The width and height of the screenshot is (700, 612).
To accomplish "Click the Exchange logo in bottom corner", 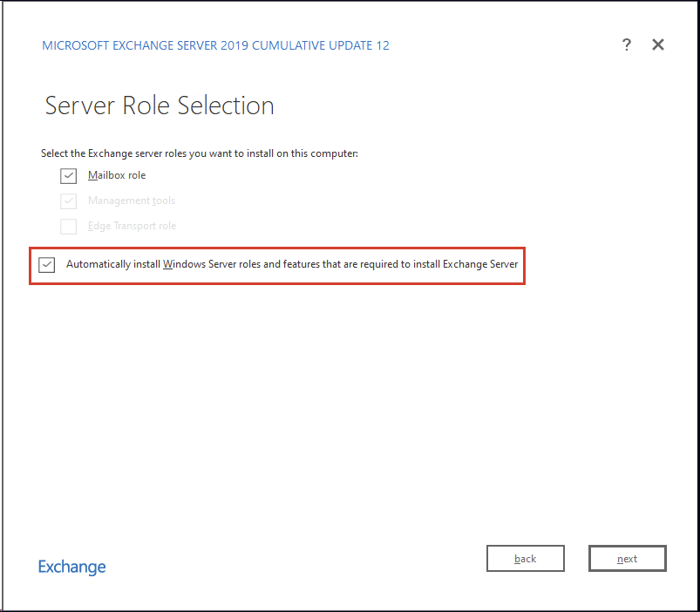I will click(71, 567).
